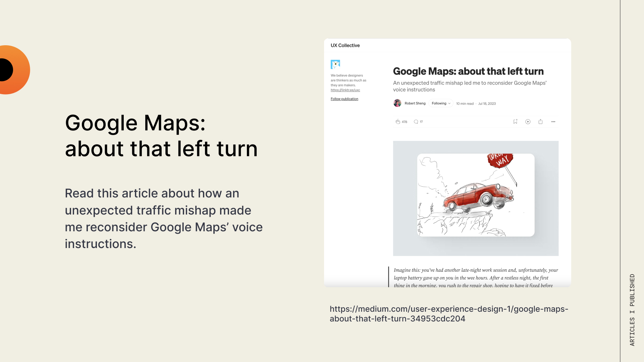Click the Robert Sheng author name
The image size is (644, 362).
tap(415, 103)
